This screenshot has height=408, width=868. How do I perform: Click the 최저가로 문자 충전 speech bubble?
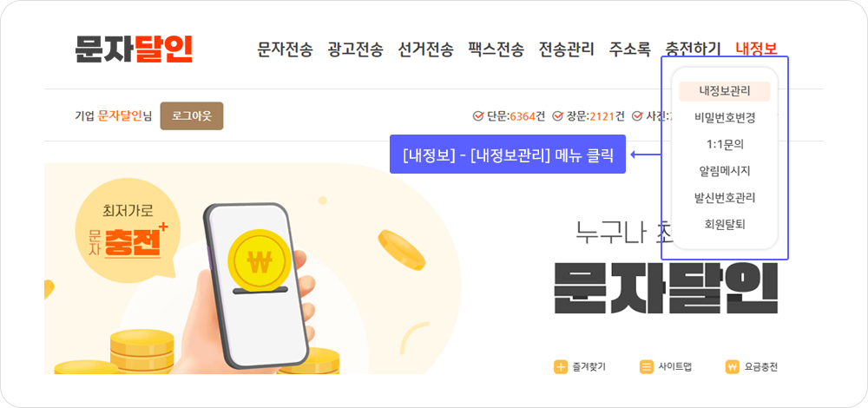coord(128,233)
